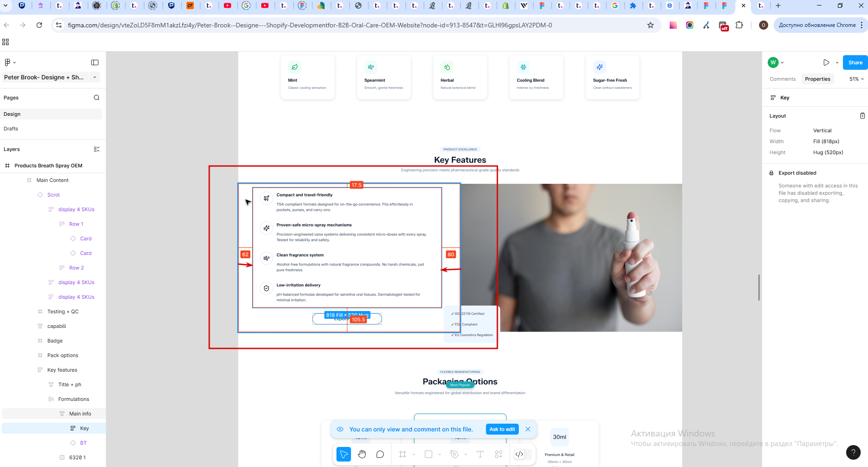Click the canvas vertical scrollbar

(759, 287)
